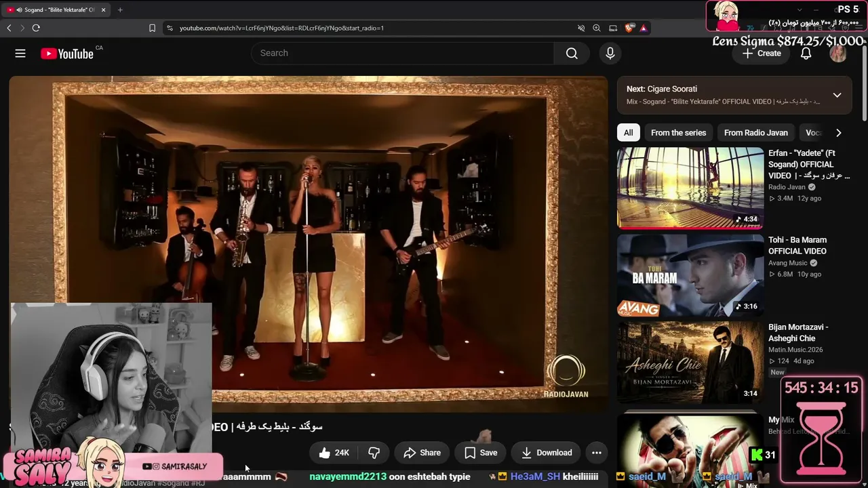
Task: Select the "From the series" chip
Action: tap(678, 133)
